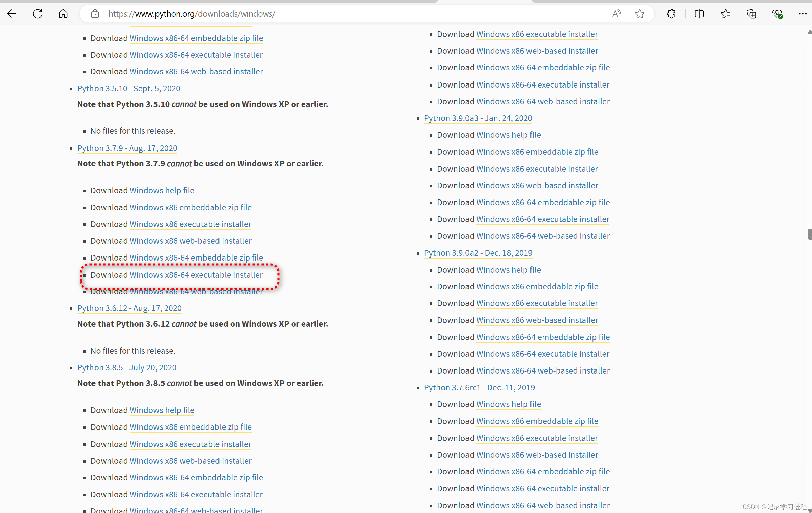
Task: Reload the page with the refresh icon
Action: 38,14
